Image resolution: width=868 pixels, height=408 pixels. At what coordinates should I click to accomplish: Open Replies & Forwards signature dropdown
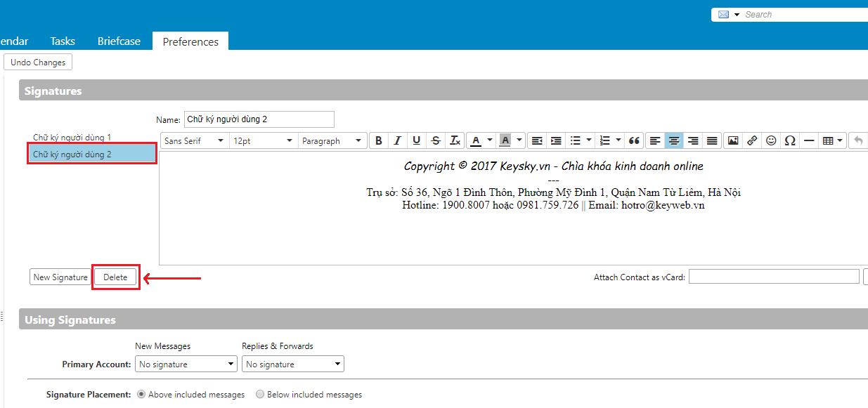(x=293, y=364)
